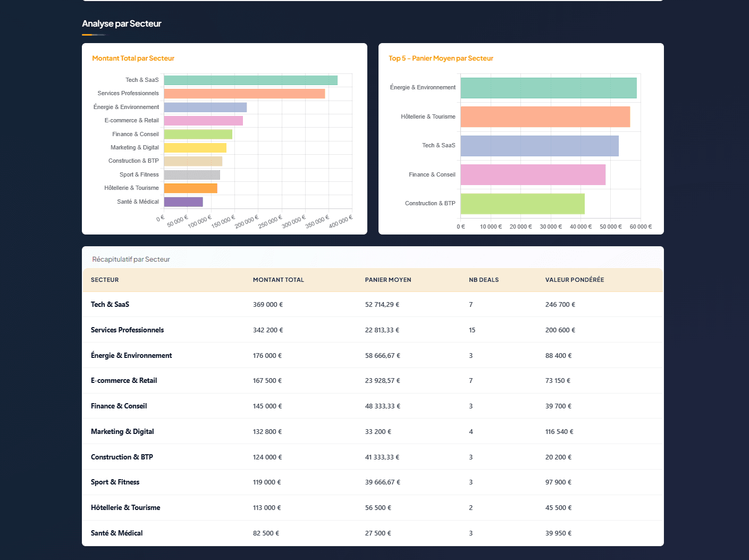
Task: Click the VALEUR PONDÉRÉE column header
Action: point(575,280)
